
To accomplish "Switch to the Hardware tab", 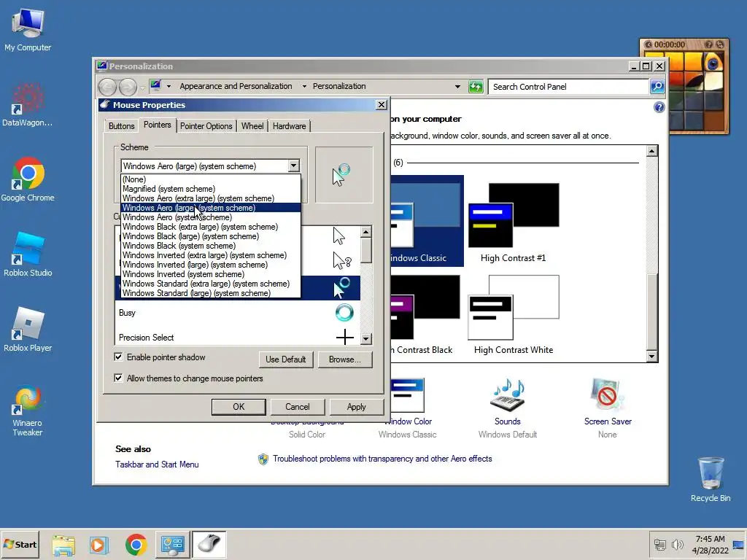I will [x=289, y=126].
